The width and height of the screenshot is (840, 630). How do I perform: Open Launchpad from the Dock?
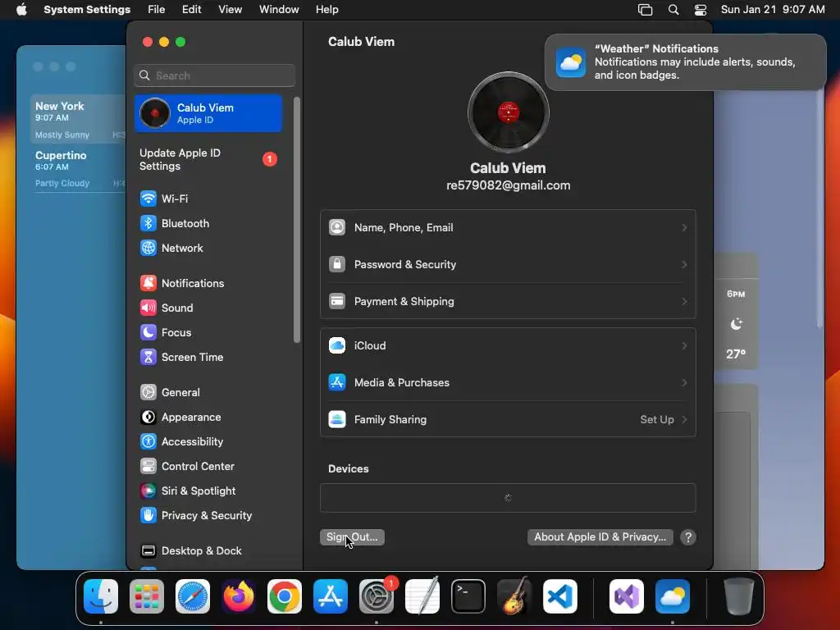pyautogui.click(x=147, y=596)
